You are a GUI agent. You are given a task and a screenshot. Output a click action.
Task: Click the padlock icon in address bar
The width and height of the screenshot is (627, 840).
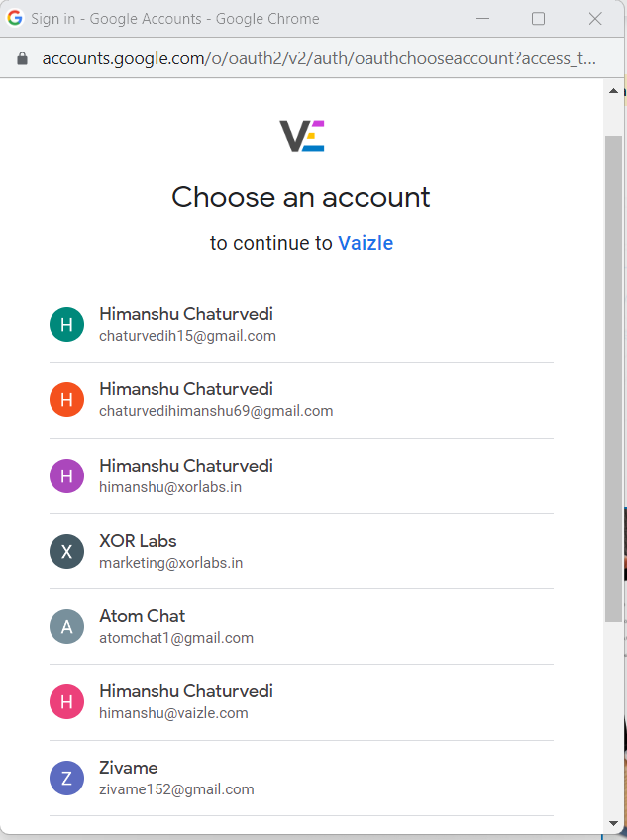point(22,58)
